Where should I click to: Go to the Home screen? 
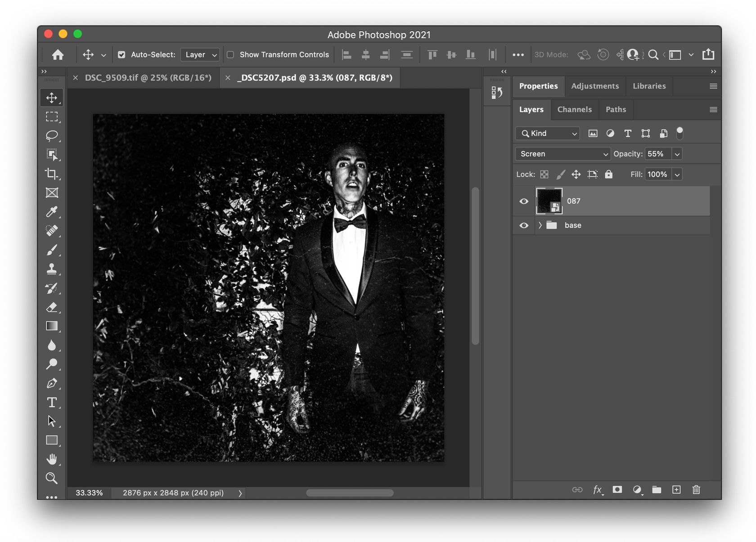point(58,55)
